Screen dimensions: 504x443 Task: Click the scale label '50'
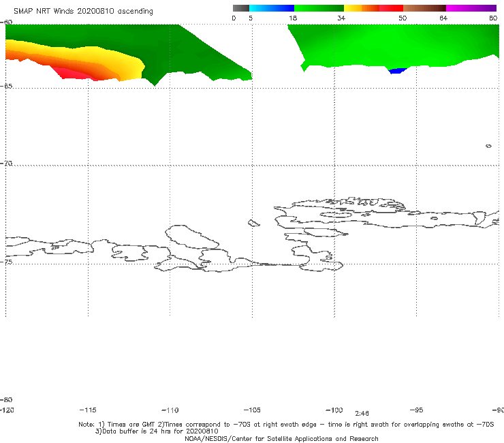pos(403,18)
